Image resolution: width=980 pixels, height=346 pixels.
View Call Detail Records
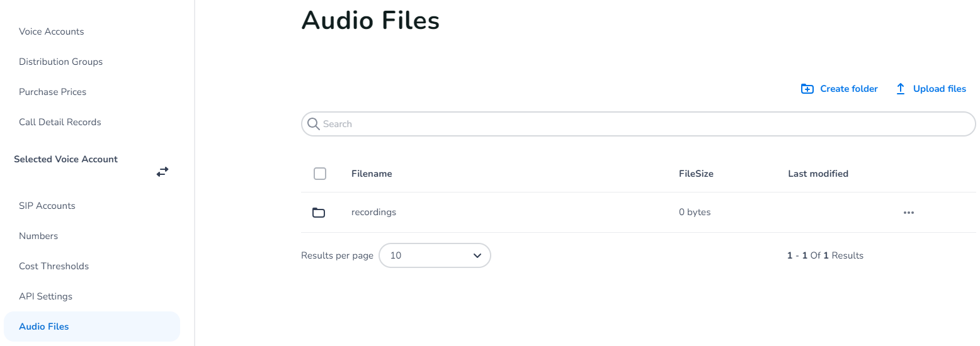click(60, 122)
